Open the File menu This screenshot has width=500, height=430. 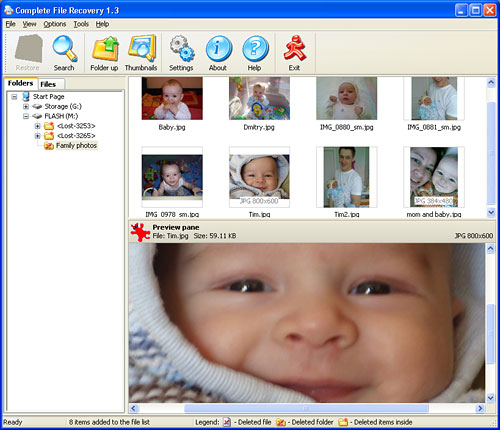tap(10, 24)
